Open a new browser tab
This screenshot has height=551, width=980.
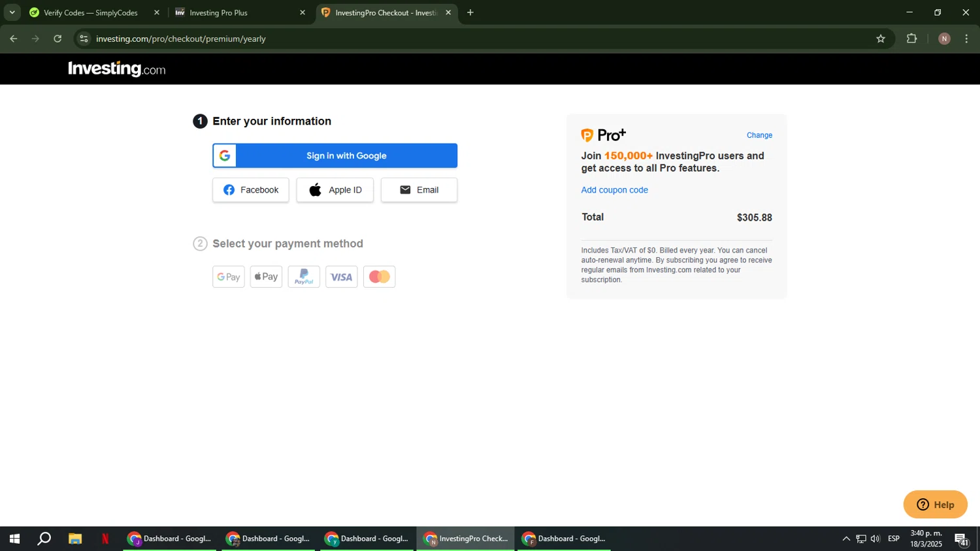pyautogui.click(x=470, y=12)
